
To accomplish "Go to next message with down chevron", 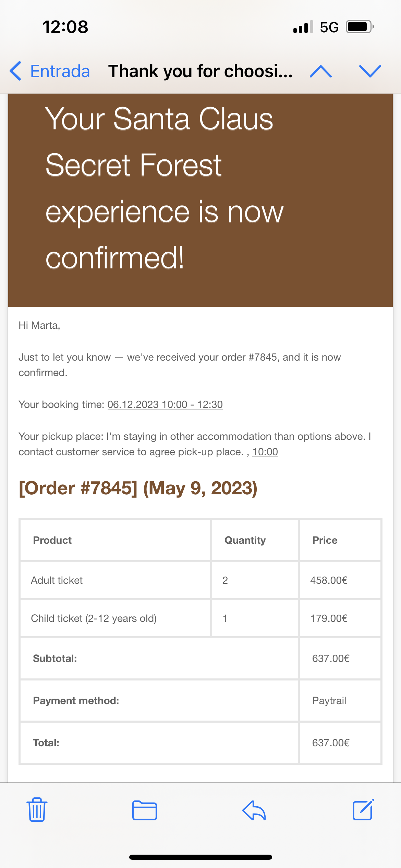I will tap(370, 71).
